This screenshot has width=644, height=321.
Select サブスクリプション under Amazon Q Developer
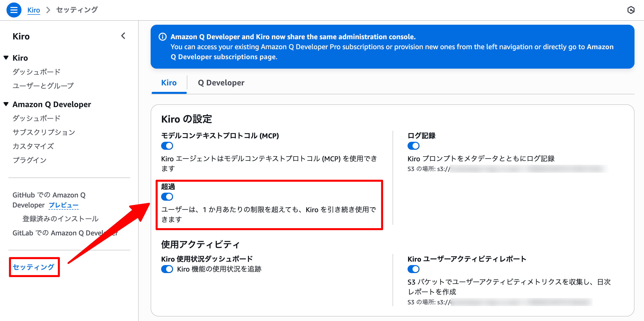click(x=44, y=132)
